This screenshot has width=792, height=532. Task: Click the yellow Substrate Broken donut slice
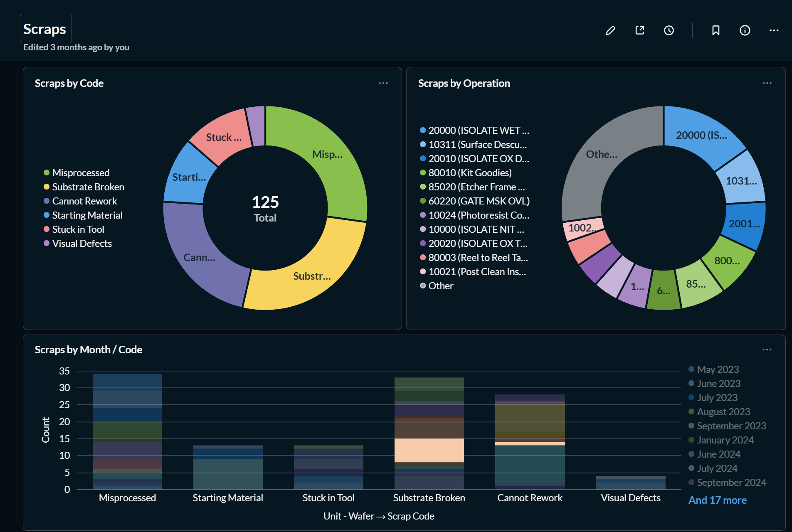click(312, 276)
